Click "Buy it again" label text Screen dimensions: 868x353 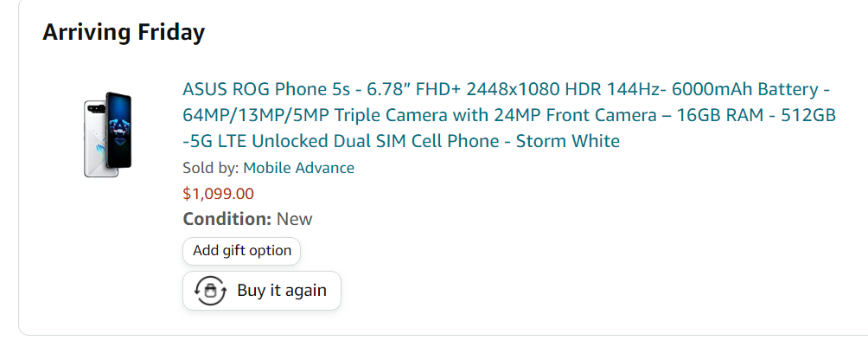(282, 291)
